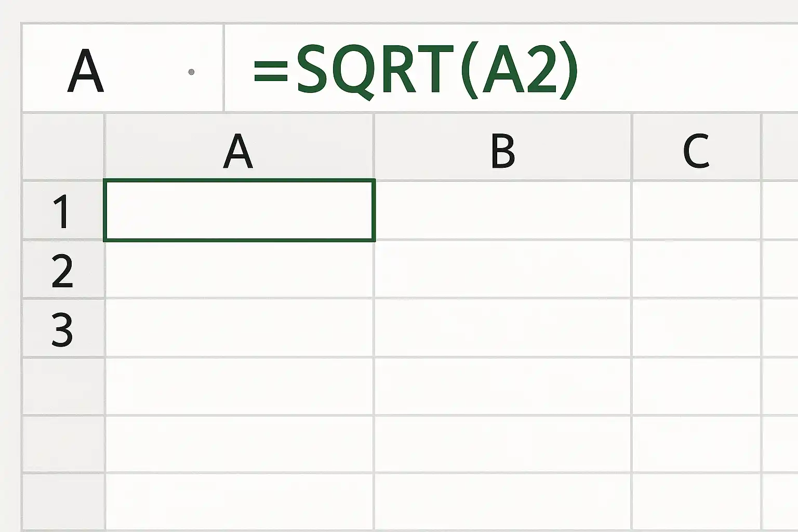Select cell A2
The height and width of the screenshot is (532, 798).
[x=239, y=269]
